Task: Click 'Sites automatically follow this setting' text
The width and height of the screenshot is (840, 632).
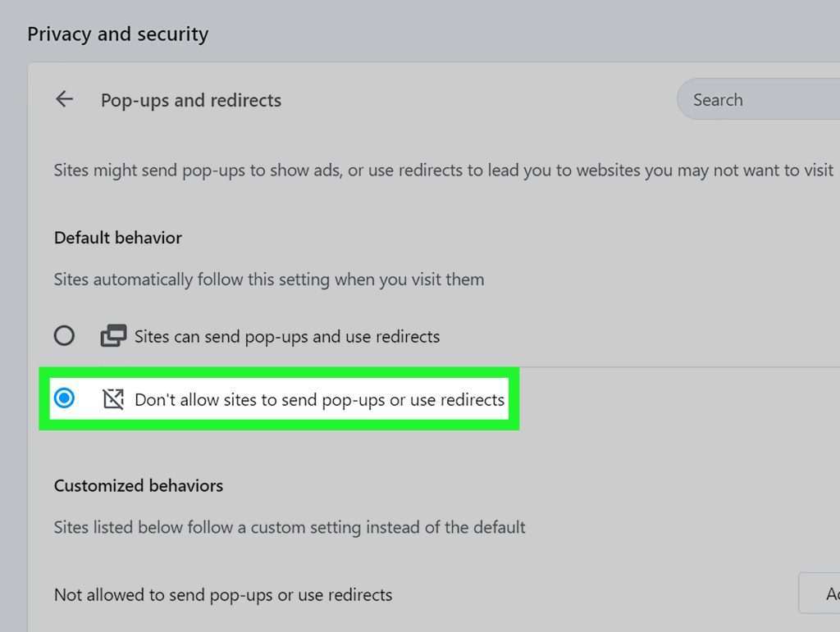Action: tap(269, 280)
